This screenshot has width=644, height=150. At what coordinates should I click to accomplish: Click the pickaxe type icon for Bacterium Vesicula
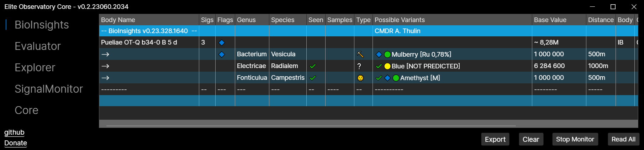[x=360, y=55]
